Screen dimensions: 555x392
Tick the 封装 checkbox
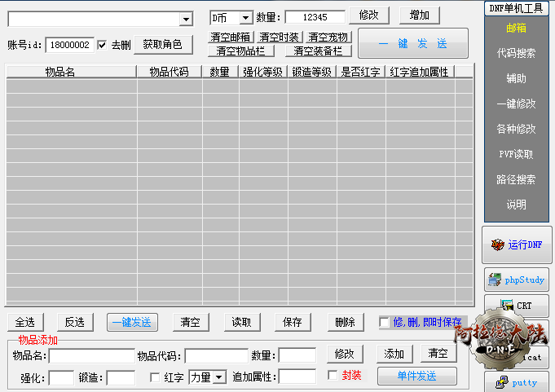point(333,375)
